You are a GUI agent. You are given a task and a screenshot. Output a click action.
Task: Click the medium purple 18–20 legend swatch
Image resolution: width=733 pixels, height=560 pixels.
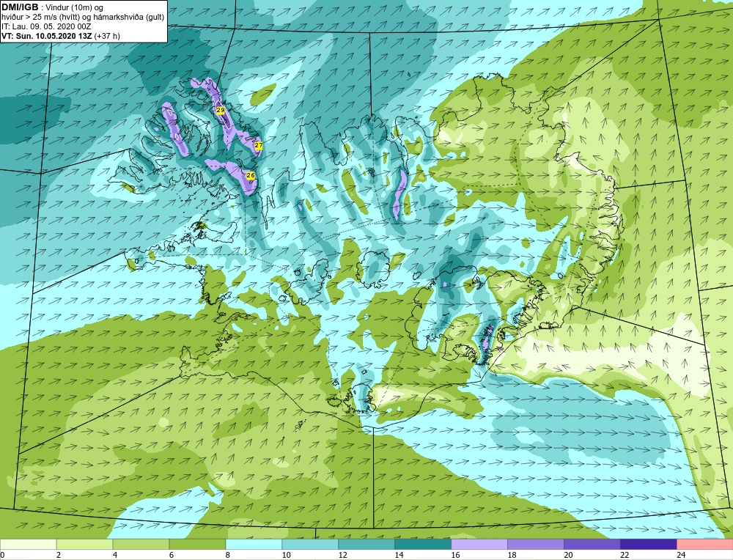pyautogui.click(x=536, y=544)
